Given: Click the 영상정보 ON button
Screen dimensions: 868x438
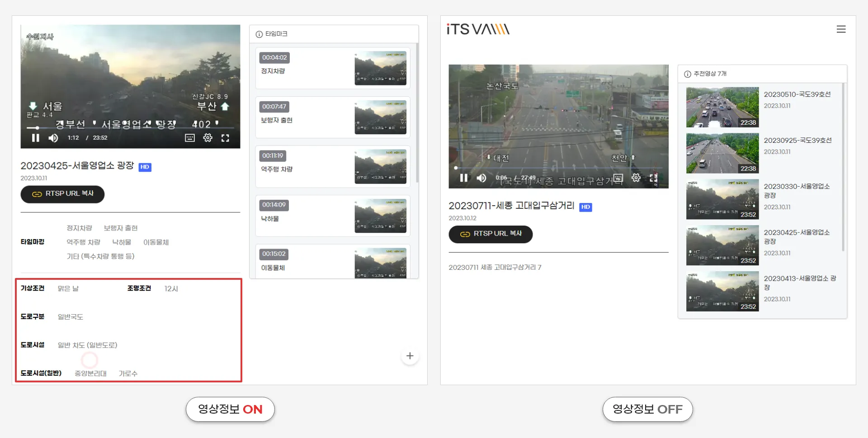Looking at the screenshot, I should (230, 410).
